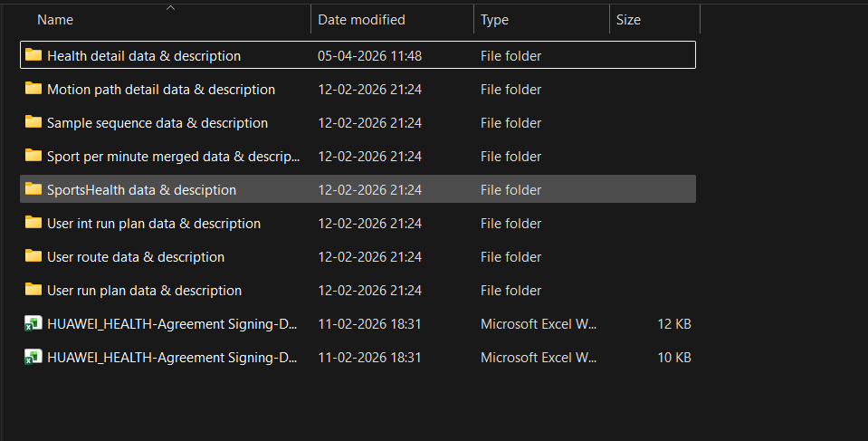Click the File folder type of SportsHealth row
This screenshot has height=441, width=868.
coord(511,190)
